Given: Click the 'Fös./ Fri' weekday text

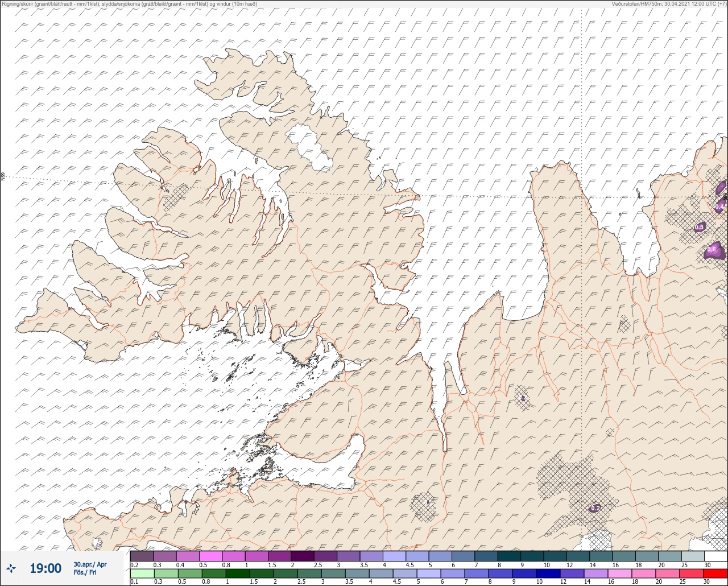Looking at the screenshot, I should pyautogui.click(x=85, y=572).
